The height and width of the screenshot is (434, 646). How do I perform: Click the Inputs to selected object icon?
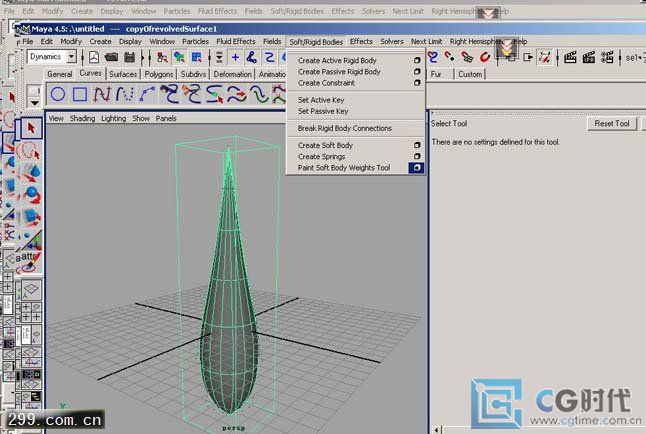(510, 57)
